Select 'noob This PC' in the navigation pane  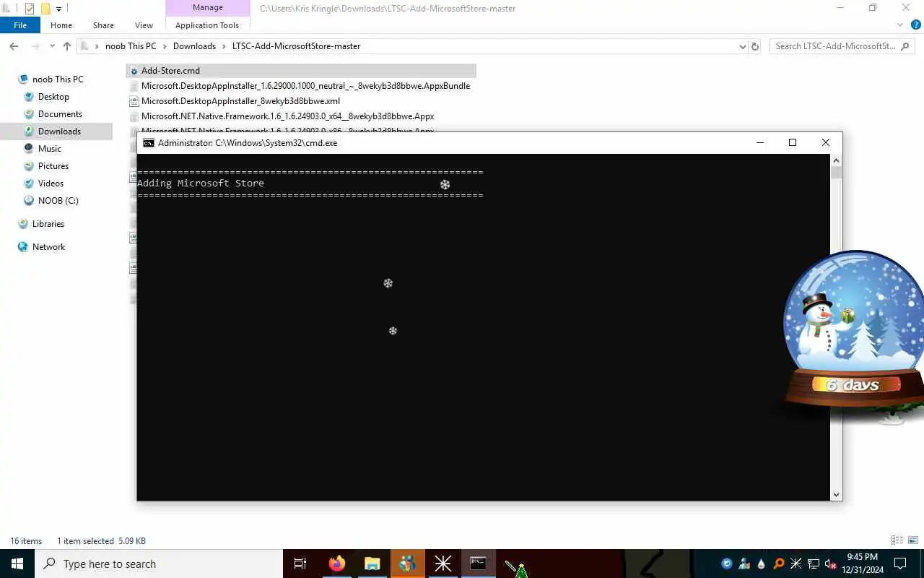(x=58, y=79)
